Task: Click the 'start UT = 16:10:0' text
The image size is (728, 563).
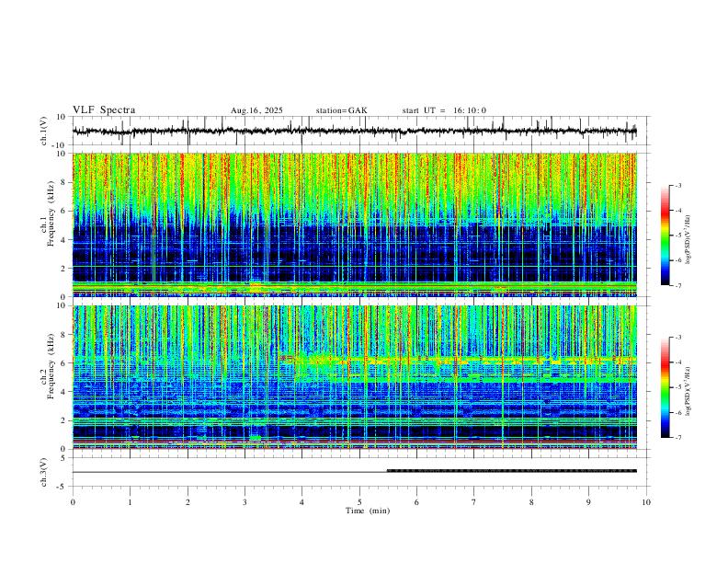Action: click(444, 110)
